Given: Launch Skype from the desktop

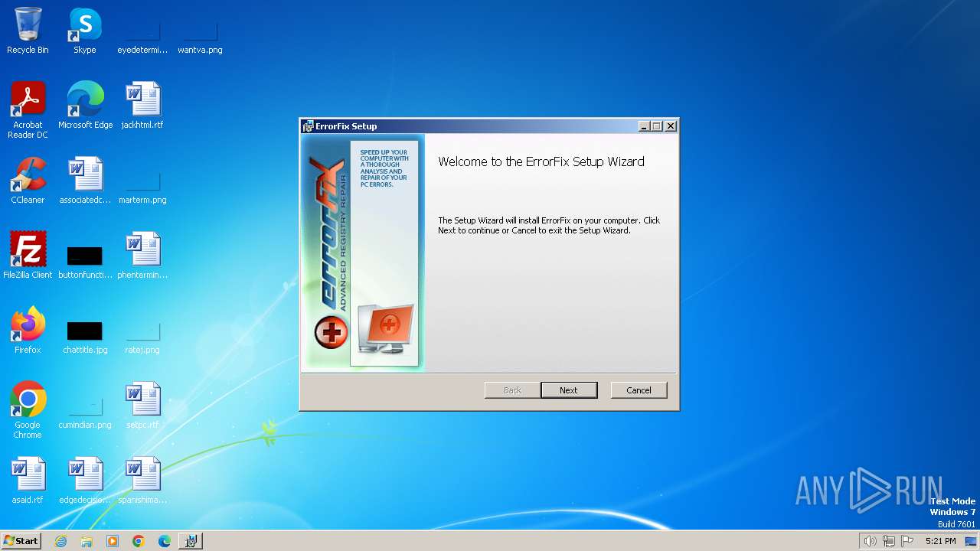Looking at the screenshot, I should pyautogui.click(x=85, y=31).
